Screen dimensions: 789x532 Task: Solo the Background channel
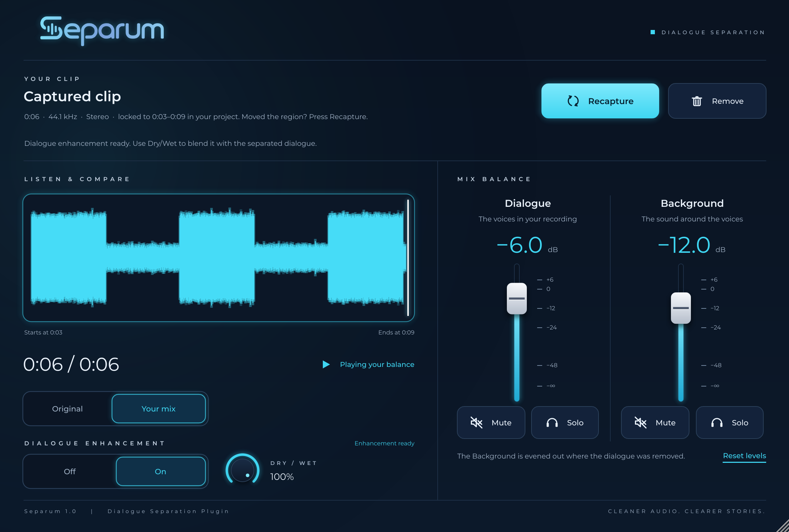pyautogui.click(x=729, y=423)
